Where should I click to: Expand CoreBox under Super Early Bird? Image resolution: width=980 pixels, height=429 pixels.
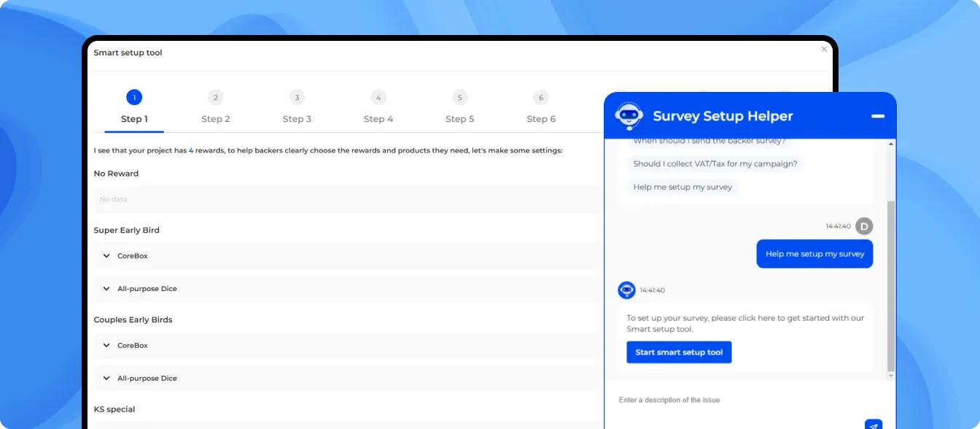pyautogui.click(x=106, y=255)
